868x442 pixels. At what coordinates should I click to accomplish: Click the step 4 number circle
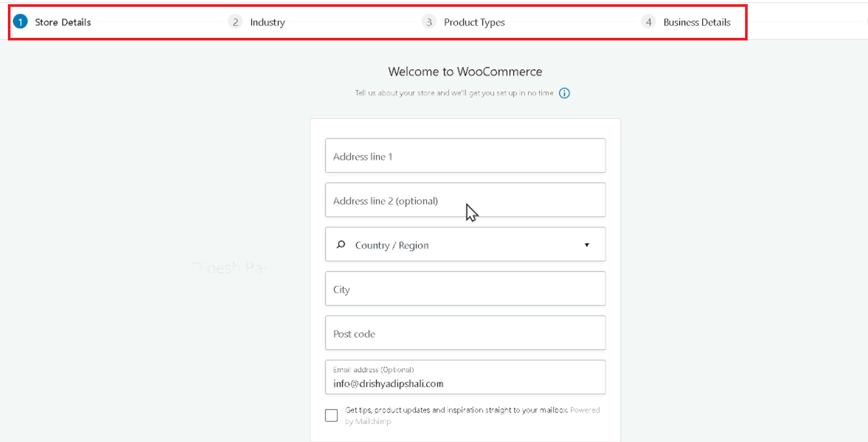click(648, 22)
